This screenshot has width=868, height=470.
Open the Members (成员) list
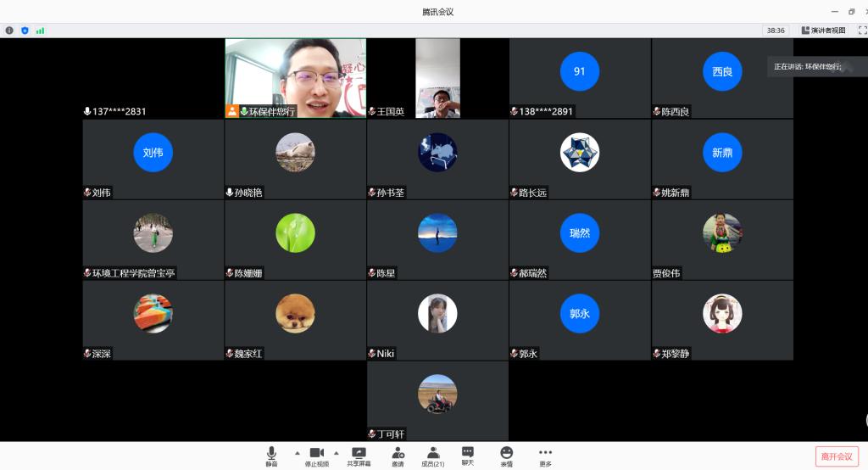[433, 454]
